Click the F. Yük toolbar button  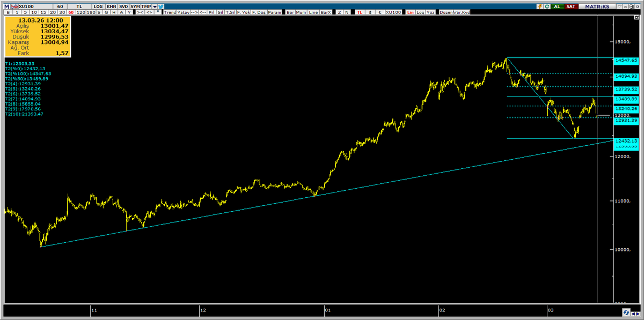tap(244, 12)
